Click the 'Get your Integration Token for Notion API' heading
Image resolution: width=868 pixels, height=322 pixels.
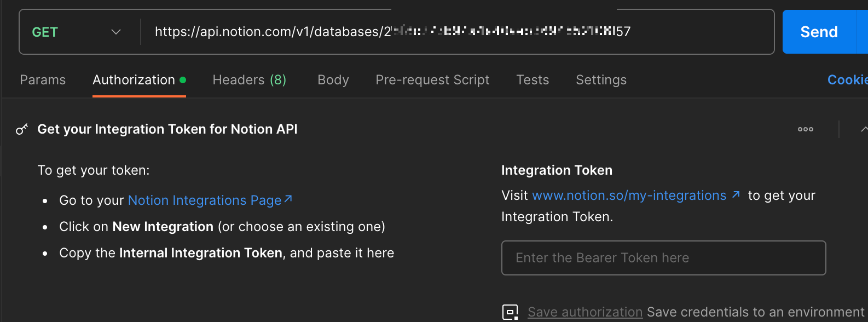(167, 129)
